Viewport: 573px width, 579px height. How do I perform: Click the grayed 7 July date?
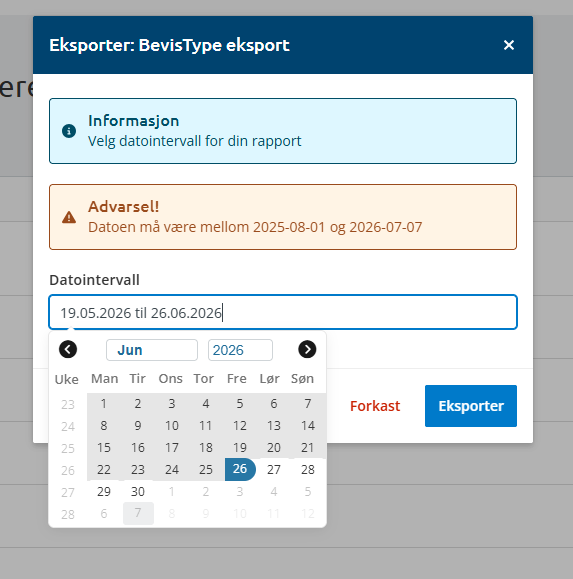click(138, 513)
